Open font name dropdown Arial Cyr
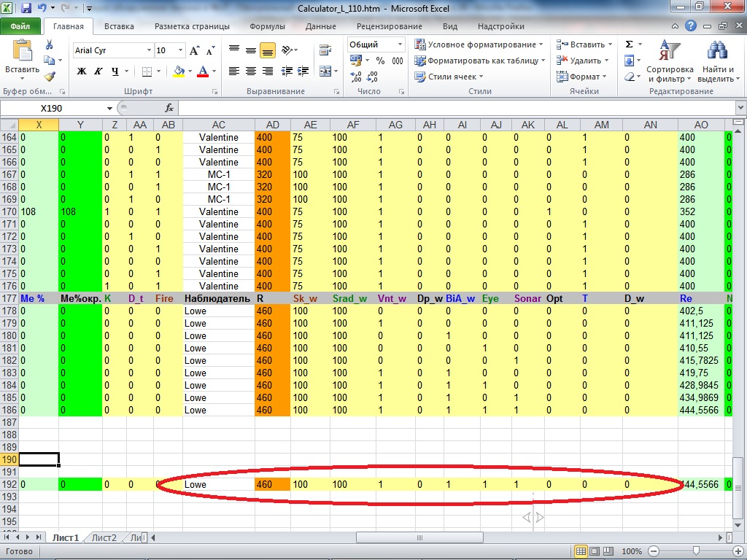Image resolution: width=747 pixels, height=560 pixels. tap(149, 50)
